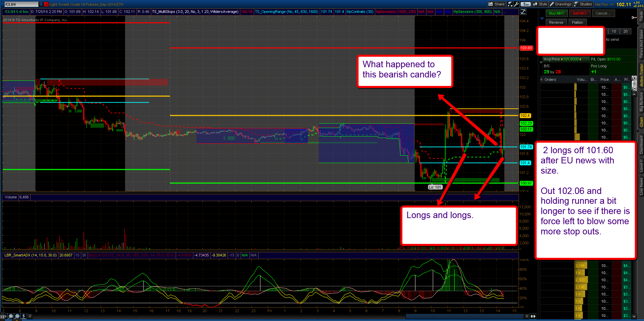Click the Cancel... orders button
The width and height of the screenshot is (644, 321).
(x=603, y=13)
